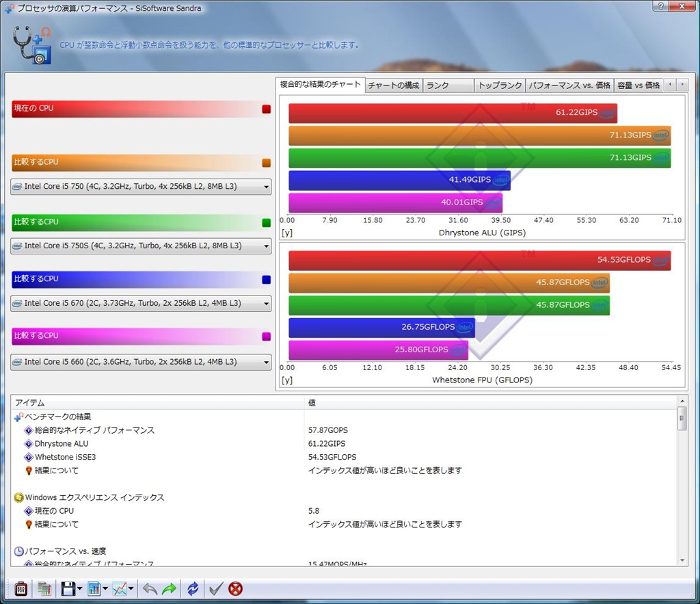Click the results list scrollbar thumb
The height and width of the screenshot is (604, 700).
682,419
